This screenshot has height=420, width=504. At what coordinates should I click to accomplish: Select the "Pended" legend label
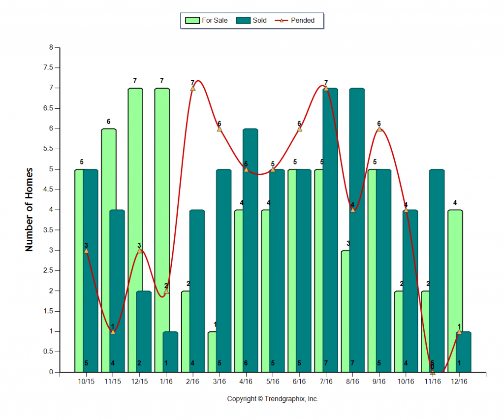pos(303,21)
